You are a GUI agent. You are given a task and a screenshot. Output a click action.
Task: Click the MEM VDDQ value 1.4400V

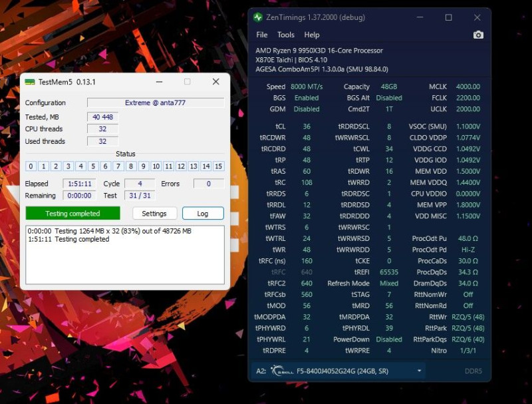[468, 182]
